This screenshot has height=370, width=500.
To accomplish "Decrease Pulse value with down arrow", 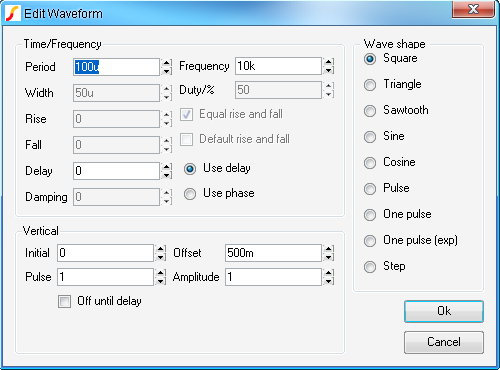I will pos(160,281).
